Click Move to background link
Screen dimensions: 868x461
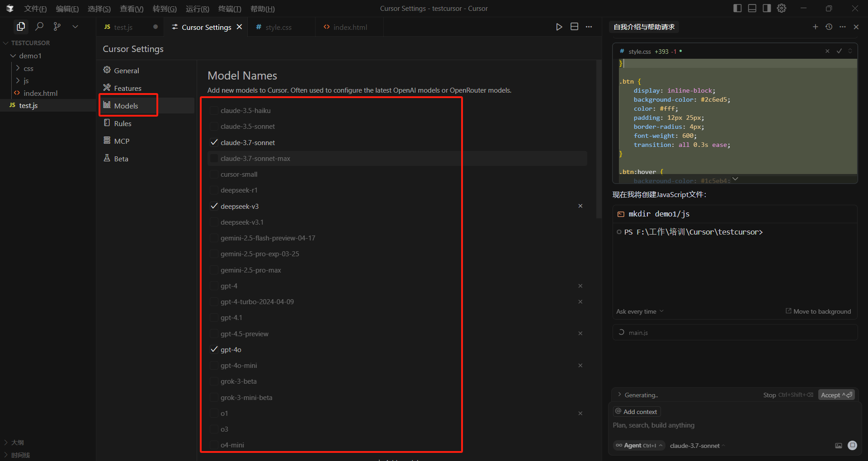(818, 311)
